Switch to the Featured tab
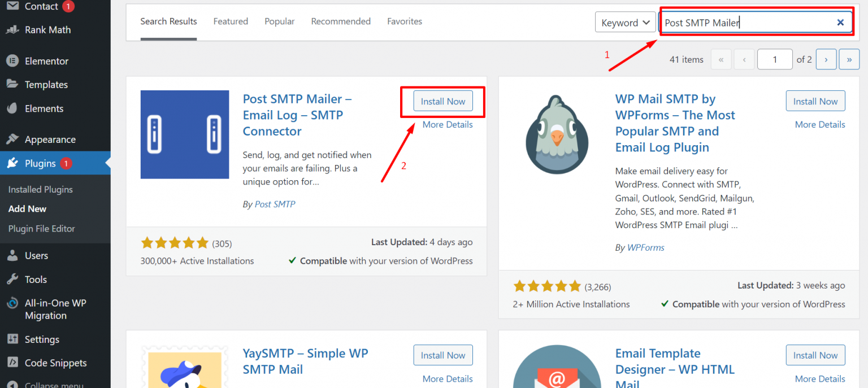This screenshot has height=388, width=868. pos(231,21)
